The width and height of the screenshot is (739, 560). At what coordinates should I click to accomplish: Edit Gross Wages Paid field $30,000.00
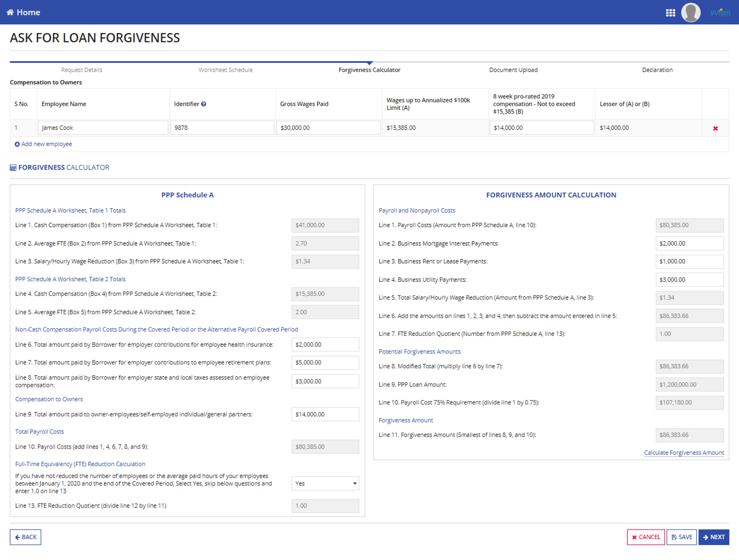coord(328,128)
